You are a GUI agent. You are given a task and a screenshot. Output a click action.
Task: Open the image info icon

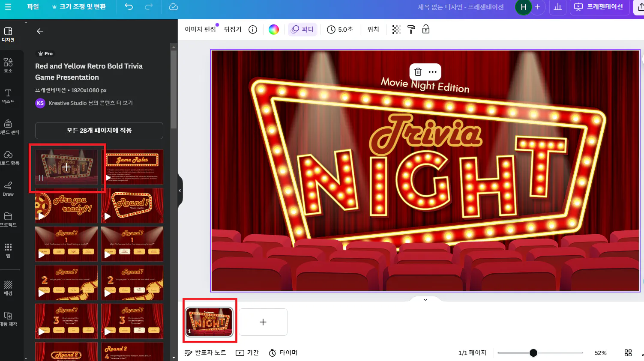point(253,30)
